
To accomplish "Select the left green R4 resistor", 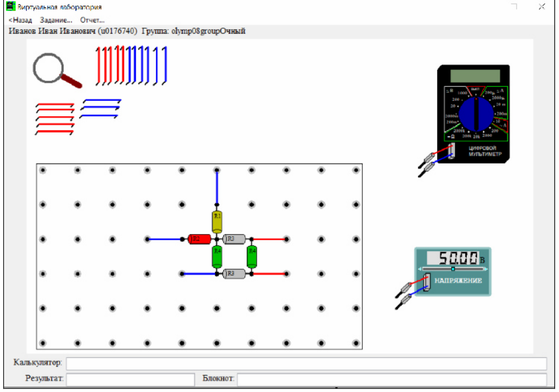I will (217, 257).
